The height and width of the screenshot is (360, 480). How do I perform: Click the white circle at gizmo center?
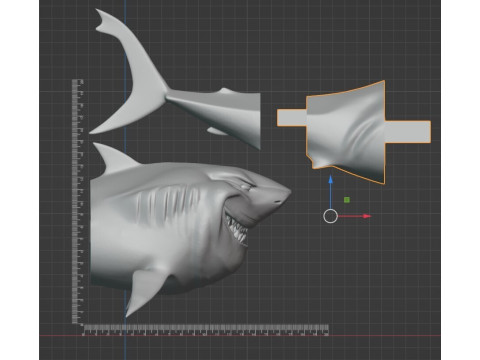point(330,216)
